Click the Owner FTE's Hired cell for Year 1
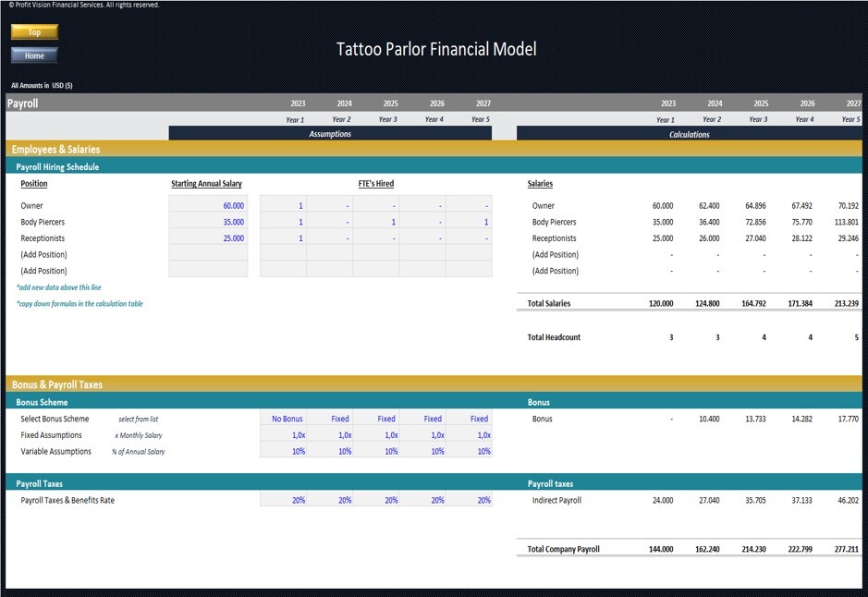The width and height of the screenshot is (868, 597). (x=287, y=205)
